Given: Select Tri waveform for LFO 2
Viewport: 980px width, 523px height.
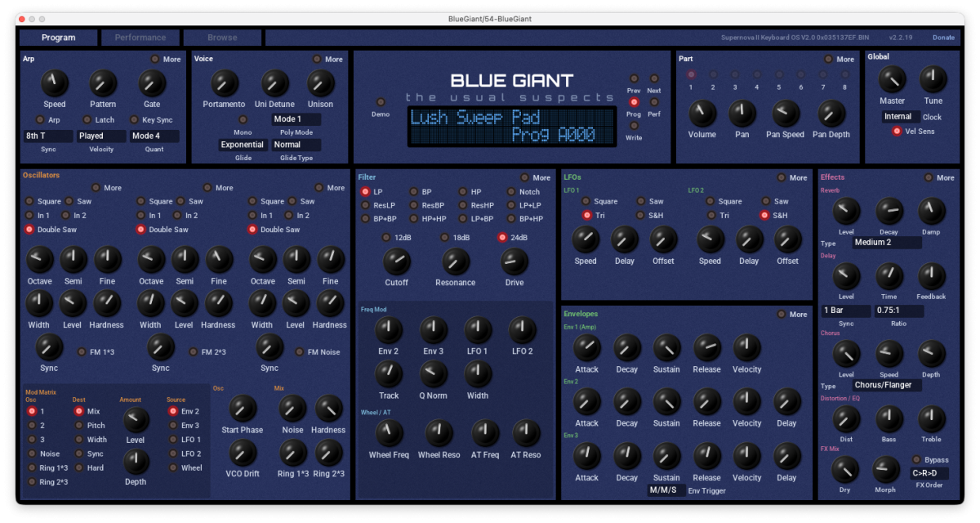Looking at the screenshot, I should (710, 215).
